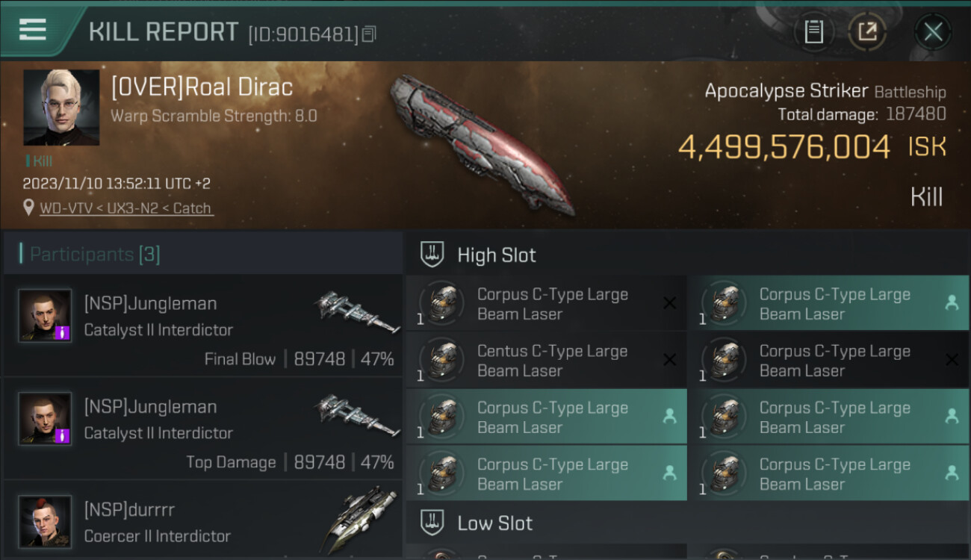Click the durrrr Coercer II Interdictor portrait
Screen dimensions: 971x560
pos(45,521)
